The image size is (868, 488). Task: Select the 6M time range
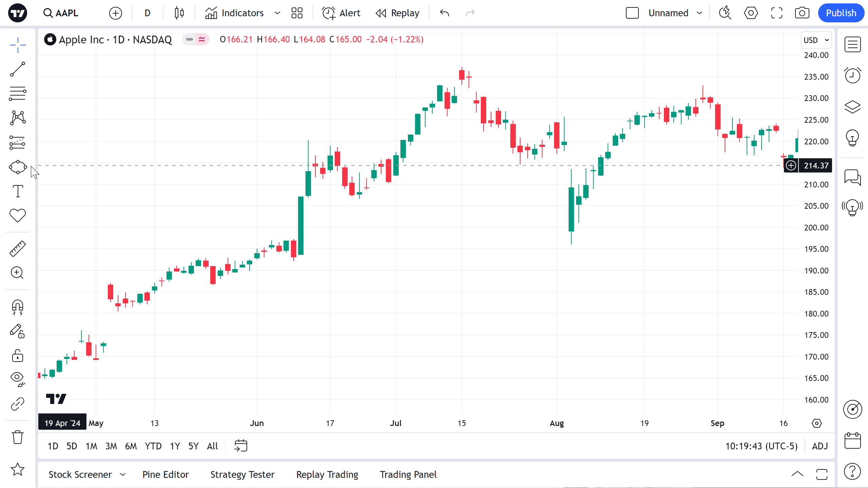click(131, 446)
